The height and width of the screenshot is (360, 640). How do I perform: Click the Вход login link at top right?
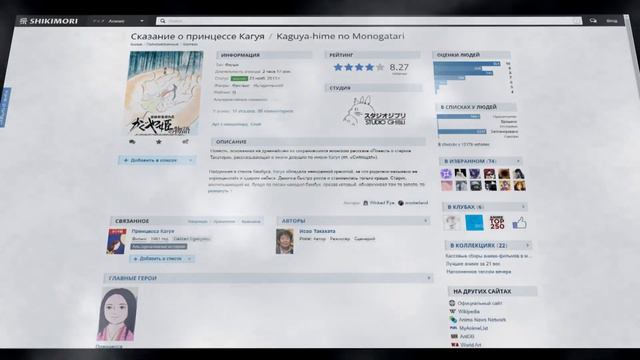611,20
